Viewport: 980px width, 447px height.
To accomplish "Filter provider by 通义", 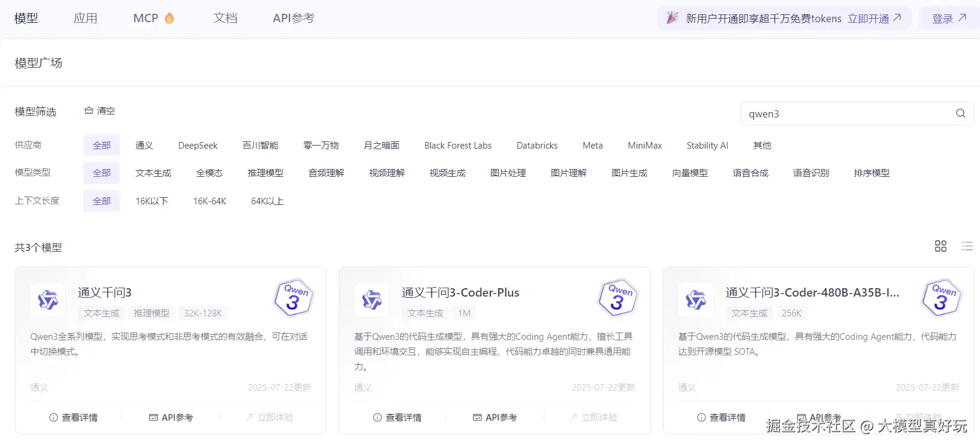I will pyautogui.click(x=144, y=146).
